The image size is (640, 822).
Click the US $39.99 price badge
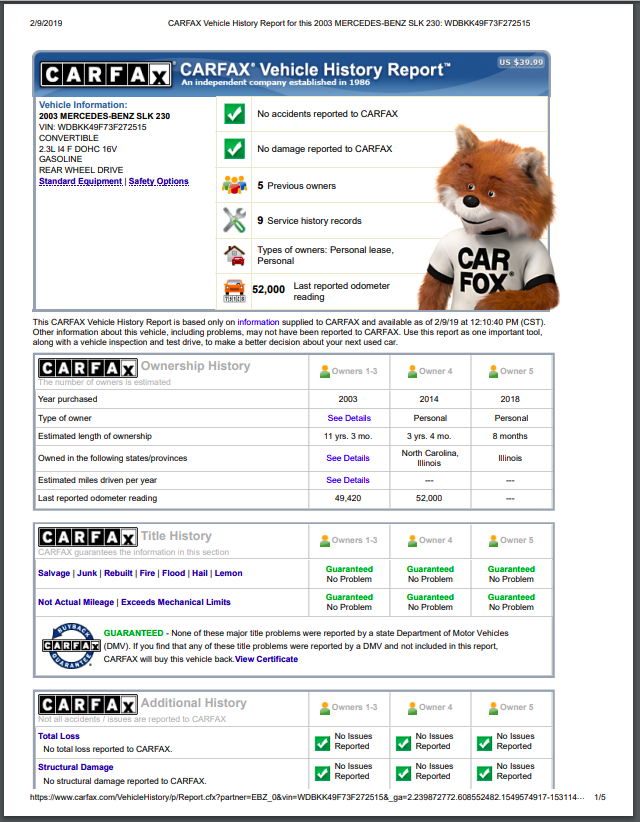[x=521, y=62]
